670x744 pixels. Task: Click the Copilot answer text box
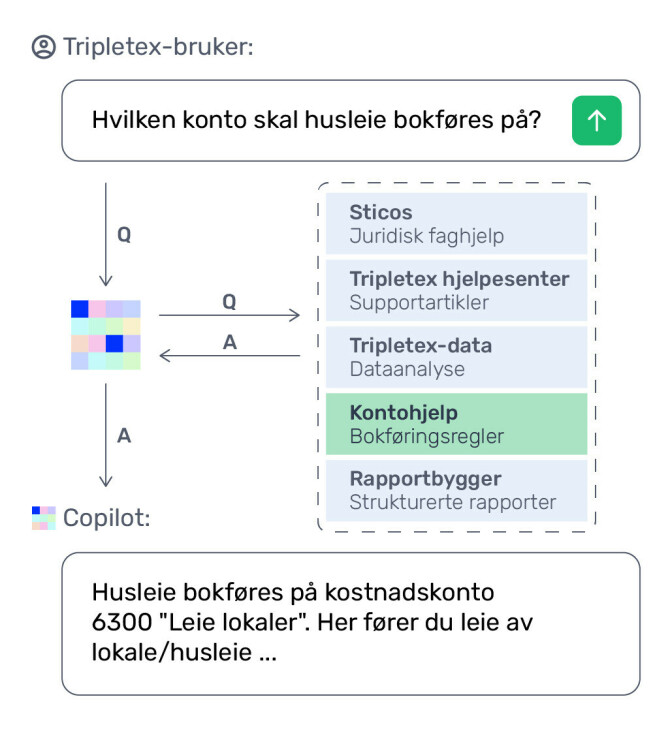pos(350,623)
